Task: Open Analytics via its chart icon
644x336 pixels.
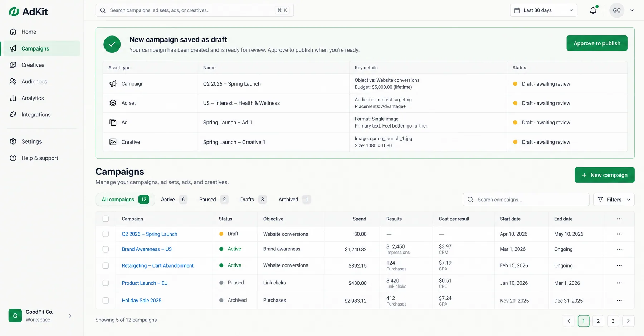Action: coord(13,98)
